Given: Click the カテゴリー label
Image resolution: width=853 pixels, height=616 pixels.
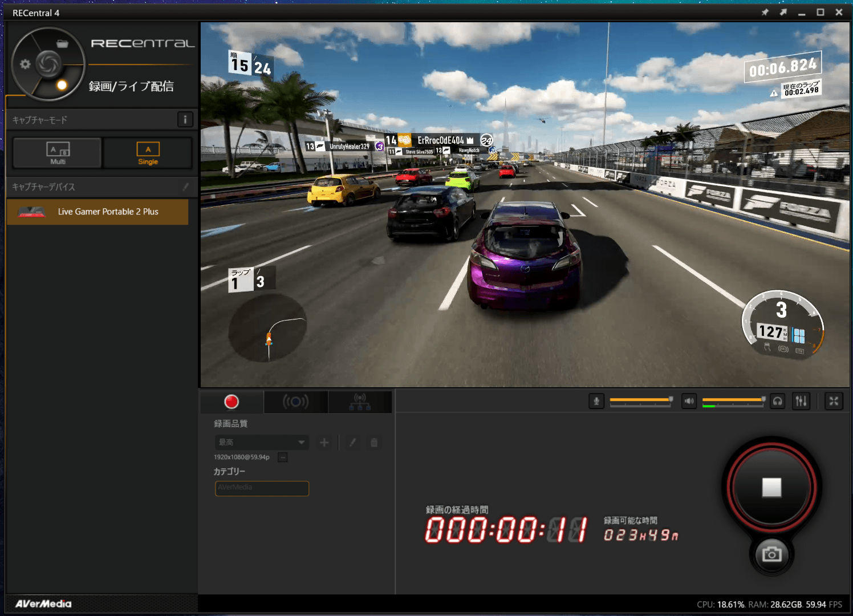Looking at the screenshot, I should (x=229, y=471).
